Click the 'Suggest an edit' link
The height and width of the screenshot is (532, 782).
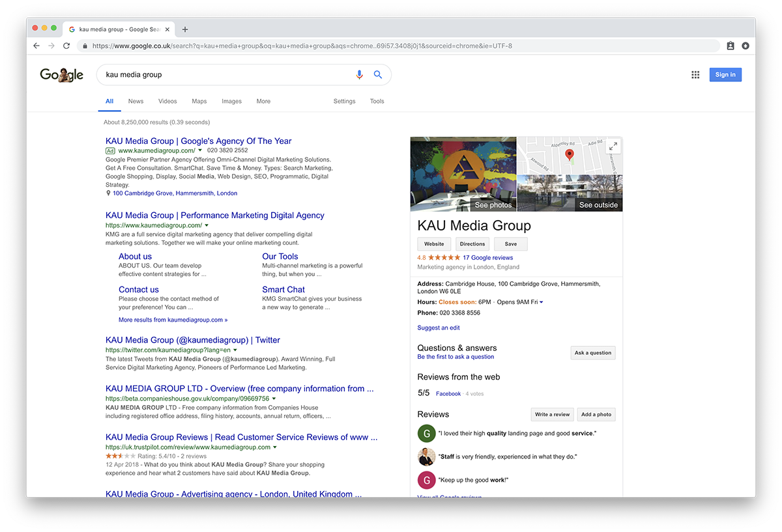point(439,328)
